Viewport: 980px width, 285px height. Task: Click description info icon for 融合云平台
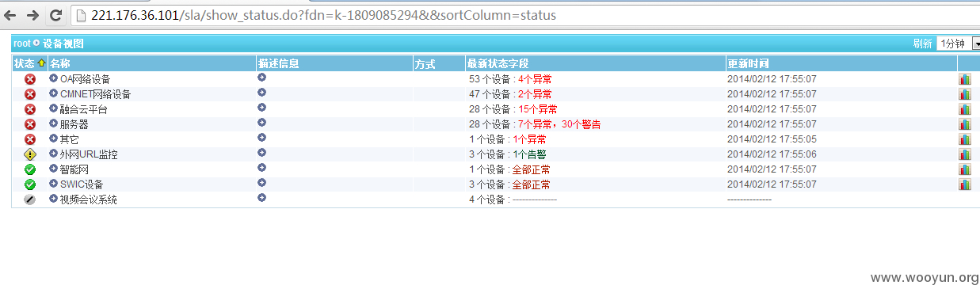pos(261,108)
